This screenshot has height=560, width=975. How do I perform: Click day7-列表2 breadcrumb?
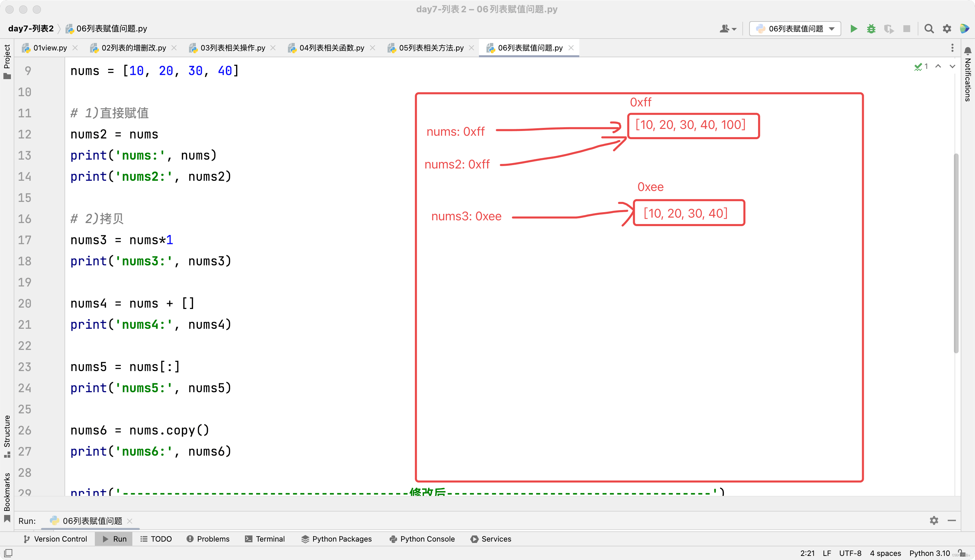coord(31,28)
